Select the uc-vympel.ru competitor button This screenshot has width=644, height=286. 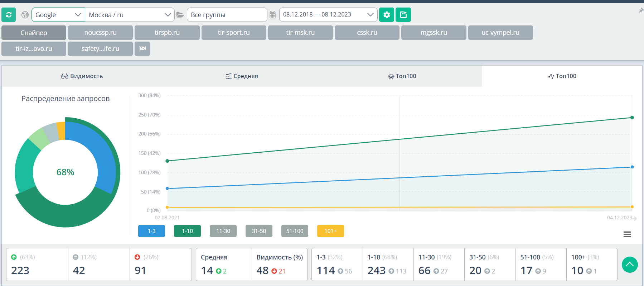coord(500,33)
